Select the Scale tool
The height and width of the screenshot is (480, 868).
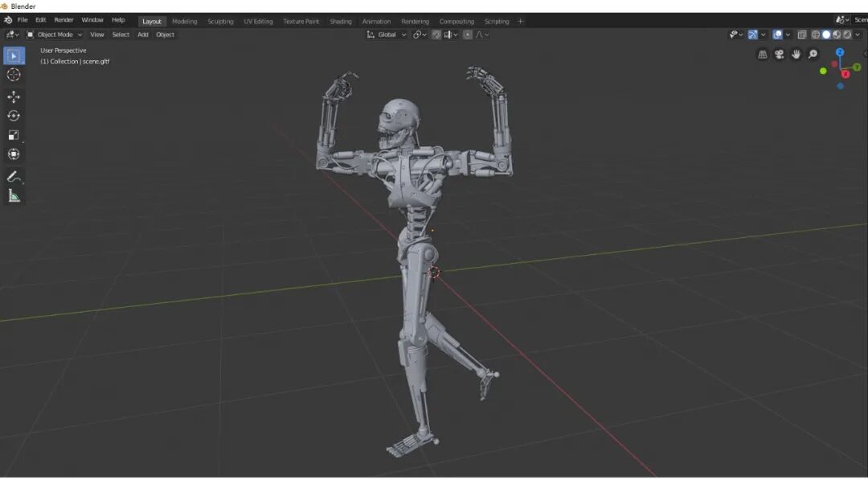pos(14,134)
